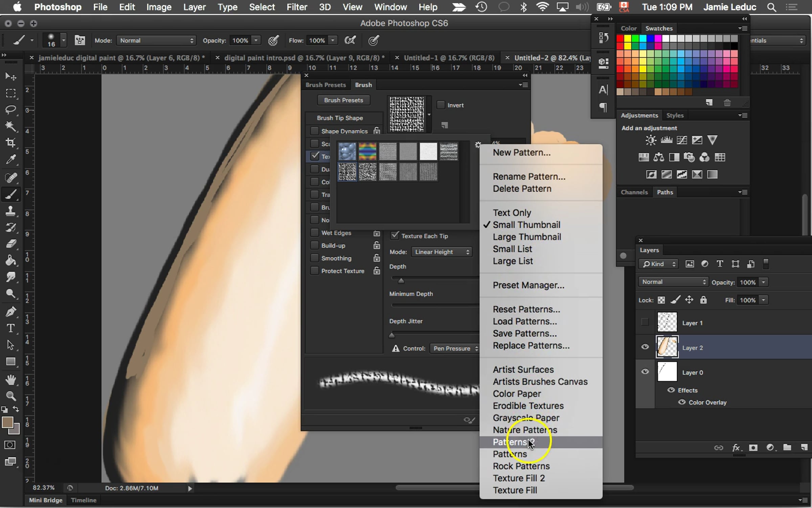Open texture Mode Linear Height dropdown

[442, 252]
